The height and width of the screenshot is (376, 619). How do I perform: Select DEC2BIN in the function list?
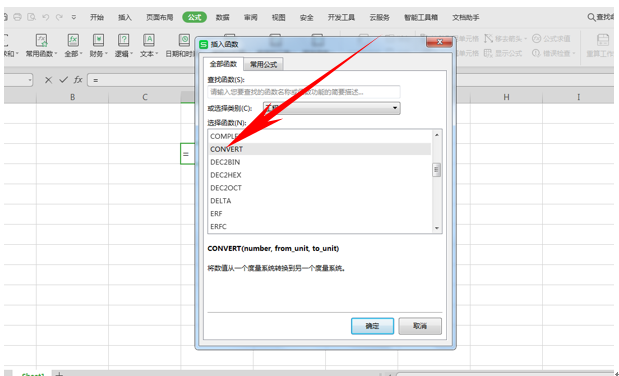click(320, 162)
